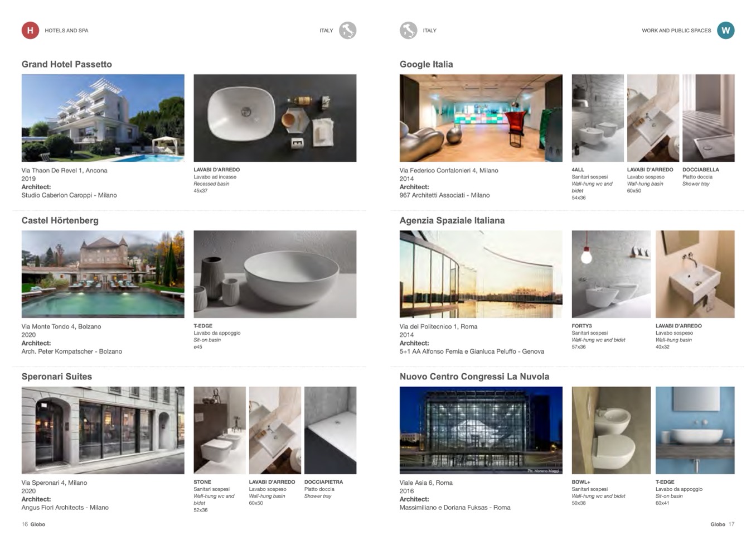The width and height of the screenshot is (756, 535).
Task: Open the Grand Hotel Passetto building photo
Action: (103, 118)
